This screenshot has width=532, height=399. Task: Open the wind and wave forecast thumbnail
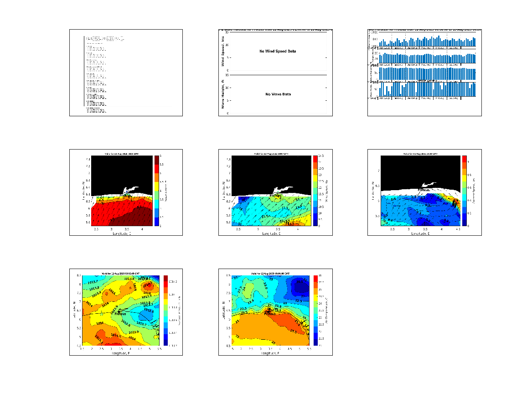pos(275,73)
